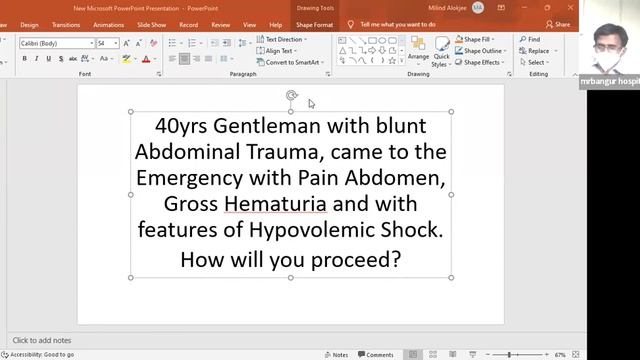Viewport: 640px width, 360px height.
Task: Click in Tell me what you want to do
Action: coord(398,24)
